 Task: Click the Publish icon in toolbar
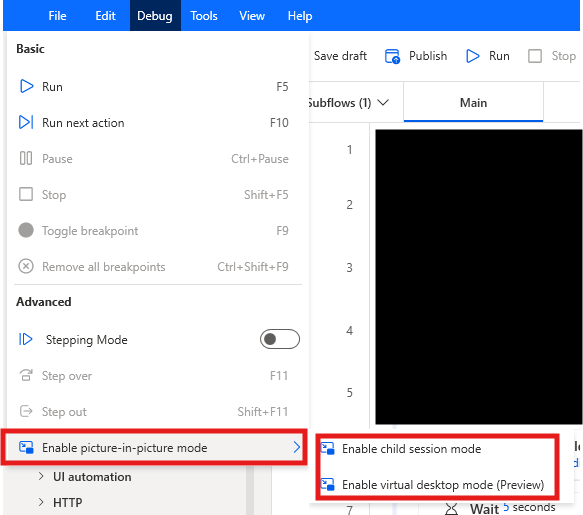(392, 56)
